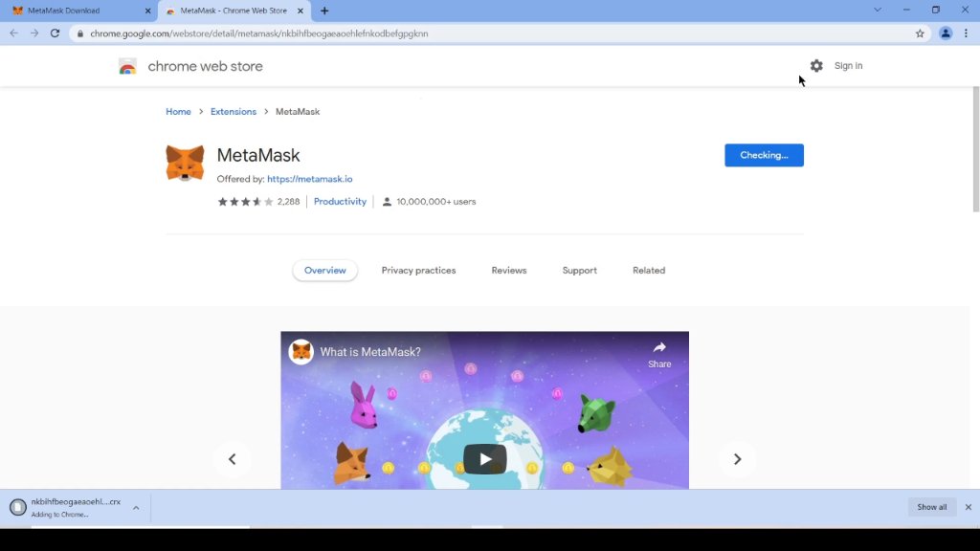Click the blue Checking... button
This screenshot has height=551, width=980.
click(764, 155)
